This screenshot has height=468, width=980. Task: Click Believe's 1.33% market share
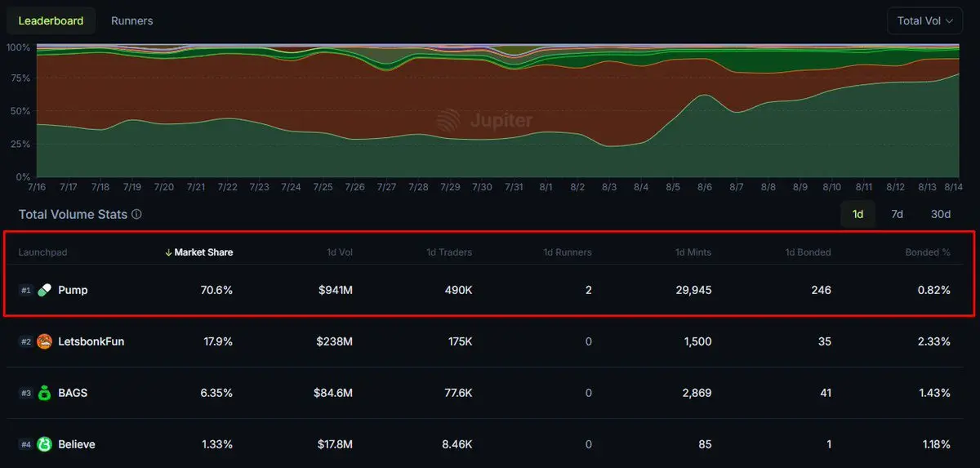point(217,444)
